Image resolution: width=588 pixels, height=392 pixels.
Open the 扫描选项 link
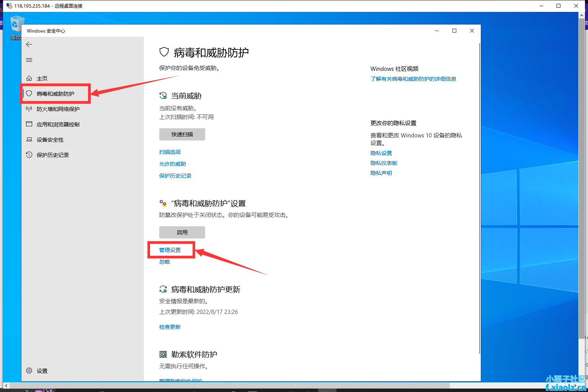[170, 152]
